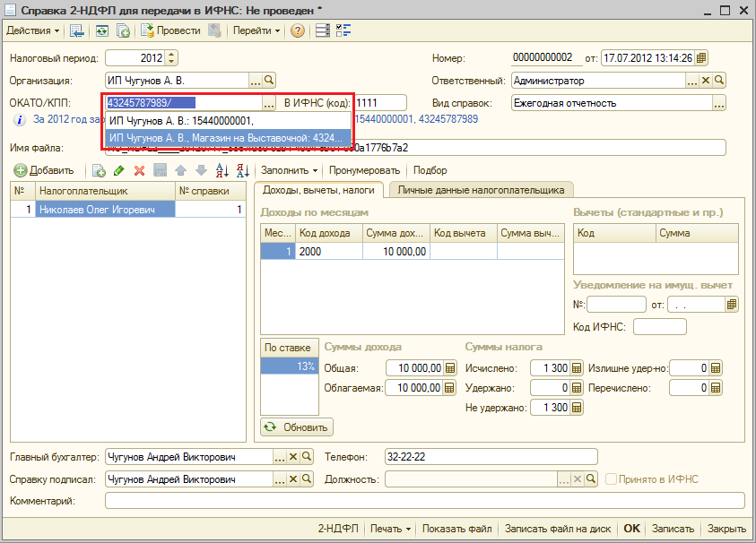This screenshot has height=543, width=756.
Task: Open calendar icon next to document date
Action: [701, 58]
